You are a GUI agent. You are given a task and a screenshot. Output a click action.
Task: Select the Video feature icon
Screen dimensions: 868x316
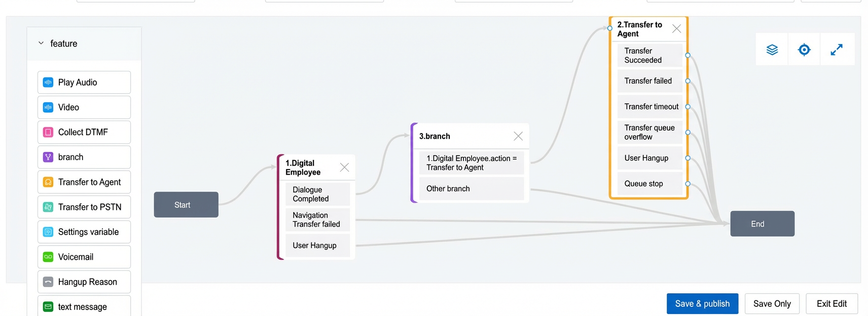[x=48, y=107]
